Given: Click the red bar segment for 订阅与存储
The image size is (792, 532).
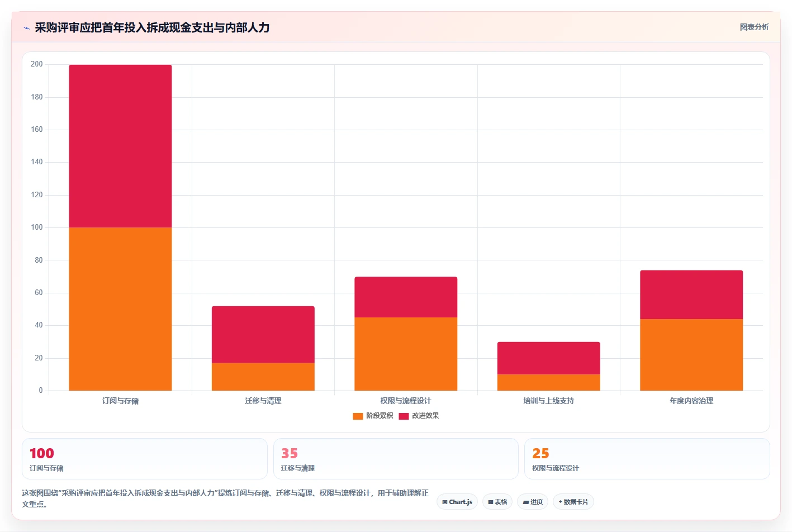Looking at the screenshot, I should coord(120,146).
